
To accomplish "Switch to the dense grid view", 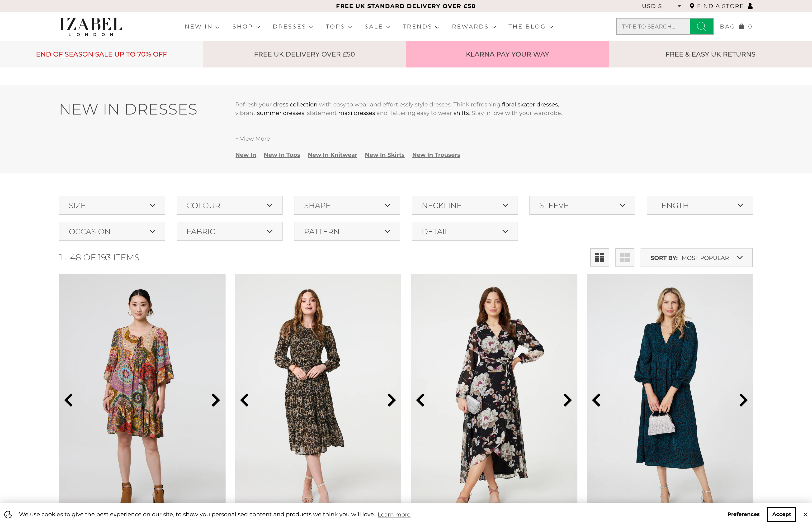I will 600,257.
